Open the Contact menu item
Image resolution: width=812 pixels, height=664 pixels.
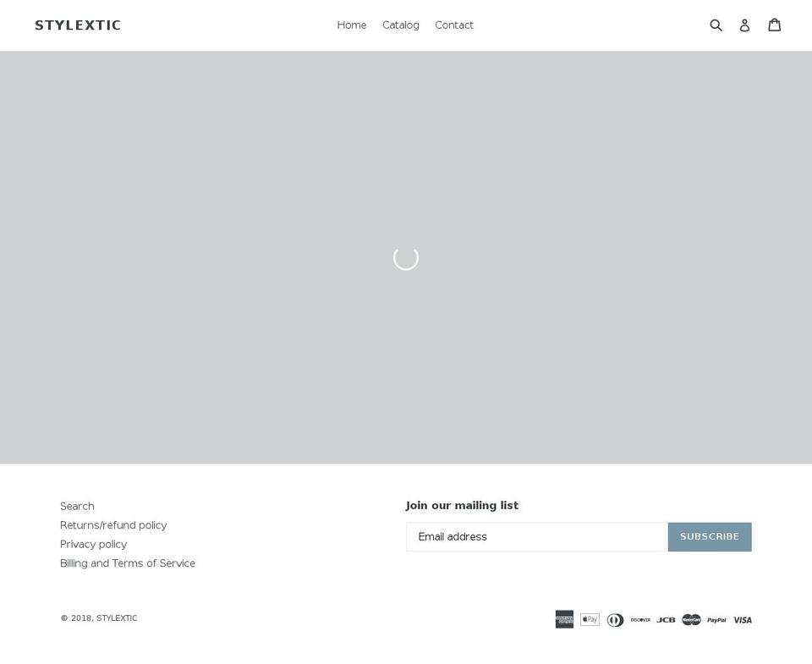pos(454,25)
